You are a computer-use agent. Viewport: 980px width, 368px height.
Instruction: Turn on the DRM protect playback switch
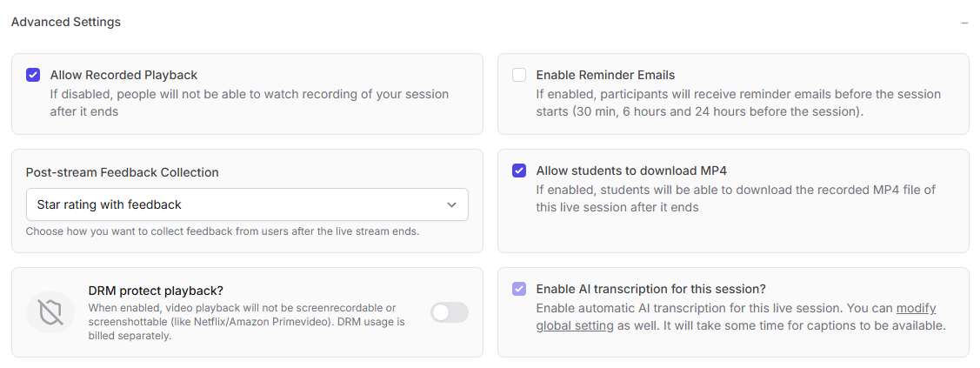[x=450, y=312]
